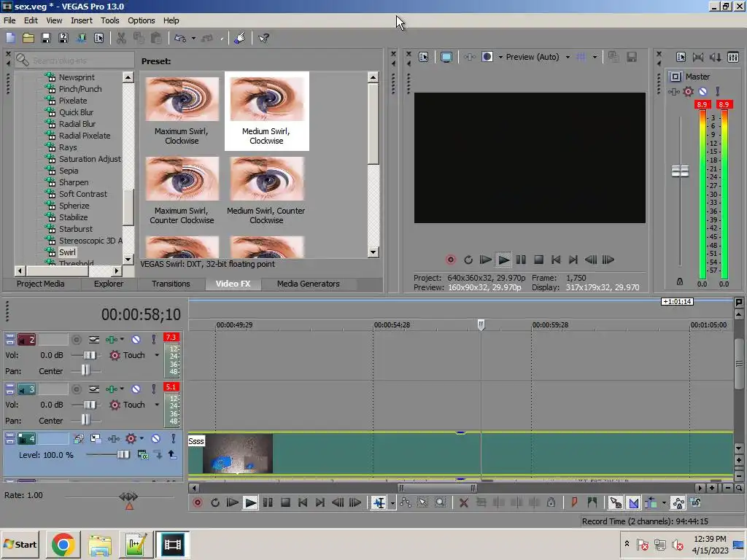
Task: Switch to the Project Media tab
Action: (x=41, y=284)
